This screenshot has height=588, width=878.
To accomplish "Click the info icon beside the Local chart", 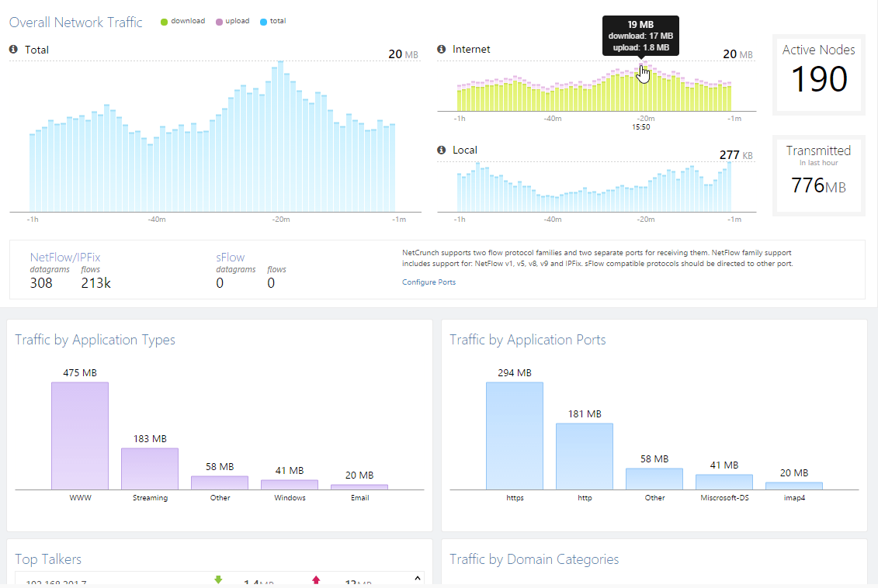I will pyautogui.click(x=441, y=150).
